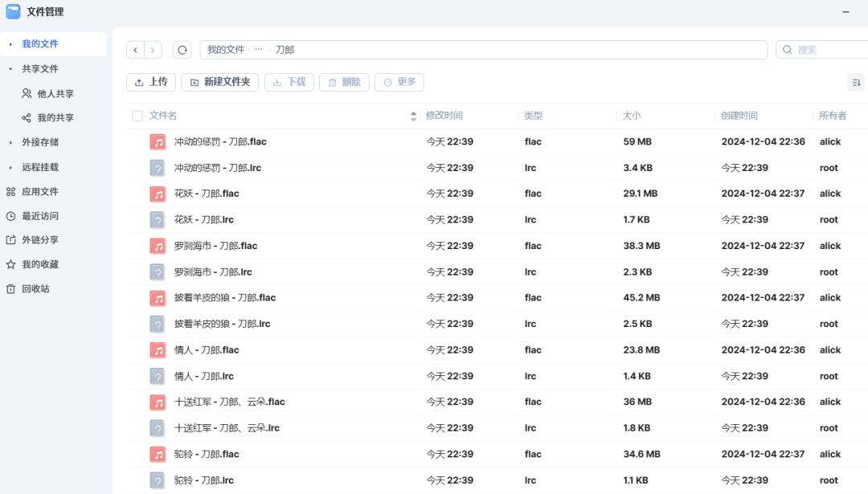This screenshot has height=494, width=868.
Task: Click music icon of 罗刹海市 - 刀郎.flac
Action: 158,246
